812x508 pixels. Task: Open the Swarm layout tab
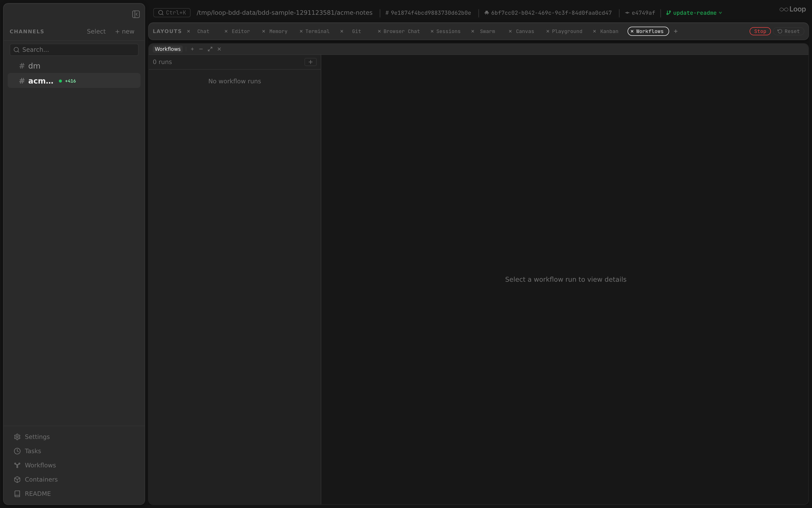click(x=487, y=31)
